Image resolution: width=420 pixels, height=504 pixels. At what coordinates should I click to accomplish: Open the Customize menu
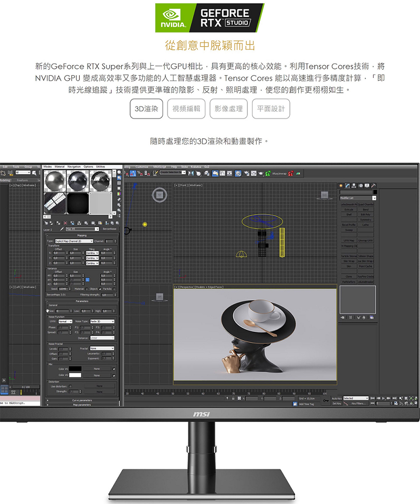tap(142, 167)
